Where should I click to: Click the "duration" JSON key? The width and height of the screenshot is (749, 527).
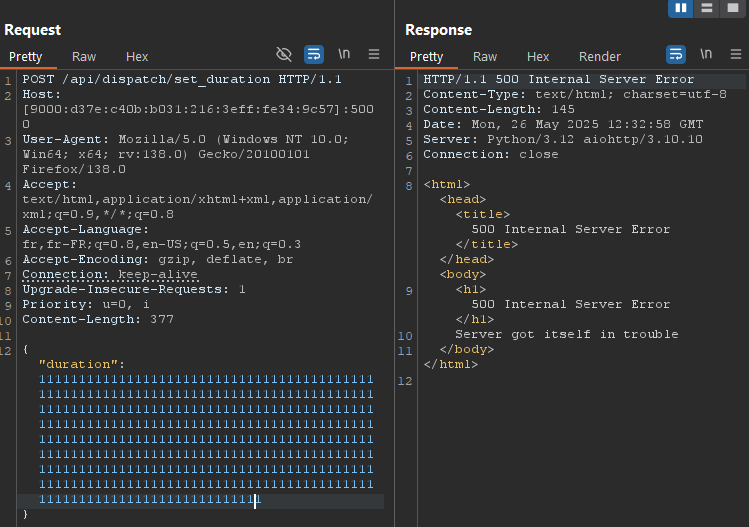[78, 364]
